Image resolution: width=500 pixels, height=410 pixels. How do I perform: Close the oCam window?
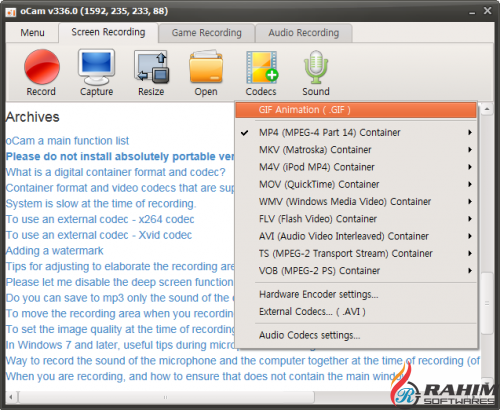click(487, 11)
